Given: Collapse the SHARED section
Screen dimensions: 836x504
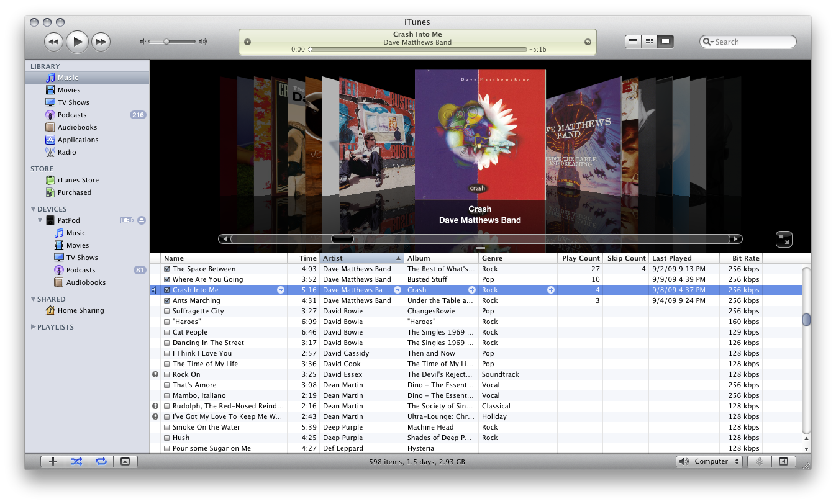Looking at the screenshot, I should 33,299.
